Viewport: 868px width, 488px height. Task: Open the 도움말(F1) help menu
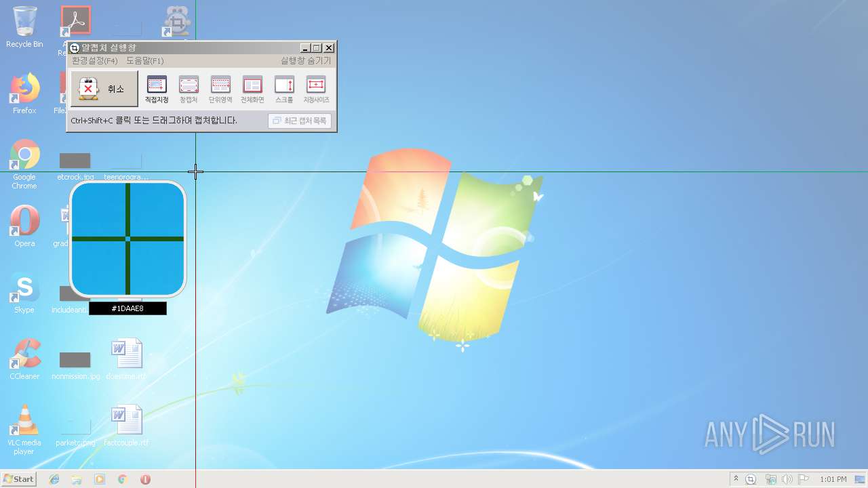144,60
